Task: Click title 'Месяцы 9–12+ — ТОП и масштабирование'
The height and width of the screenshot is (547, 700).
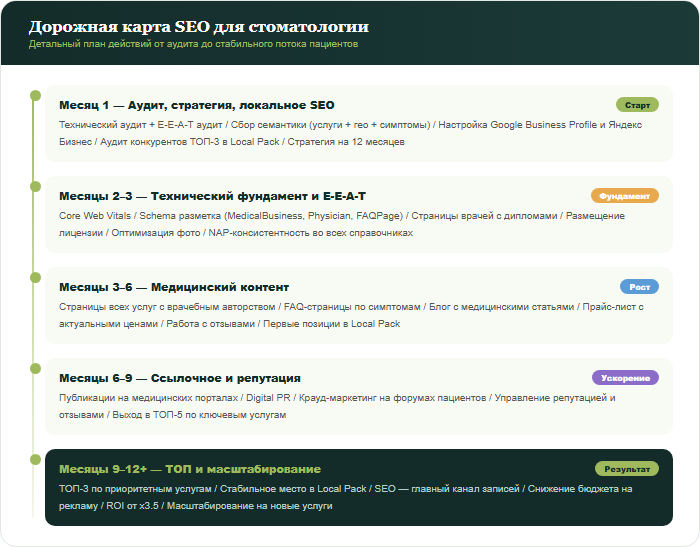Action: tap(190, 469)
